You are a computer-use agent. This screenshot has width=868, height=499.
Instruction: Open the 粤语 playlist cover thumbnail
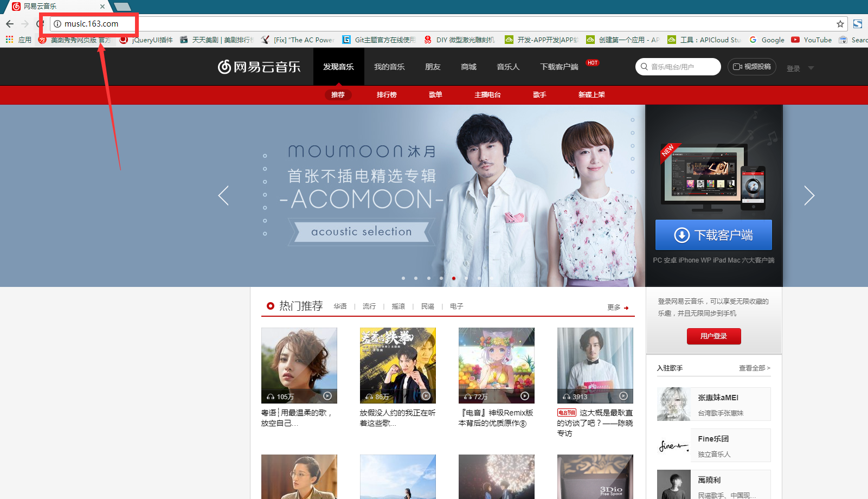click(299, 366)
